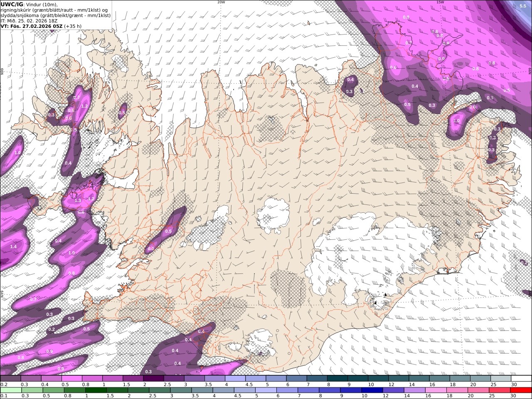Screen dimensions: 532x399
Task: Click the '15W' longitude label at top
Action: click(440, 2)
